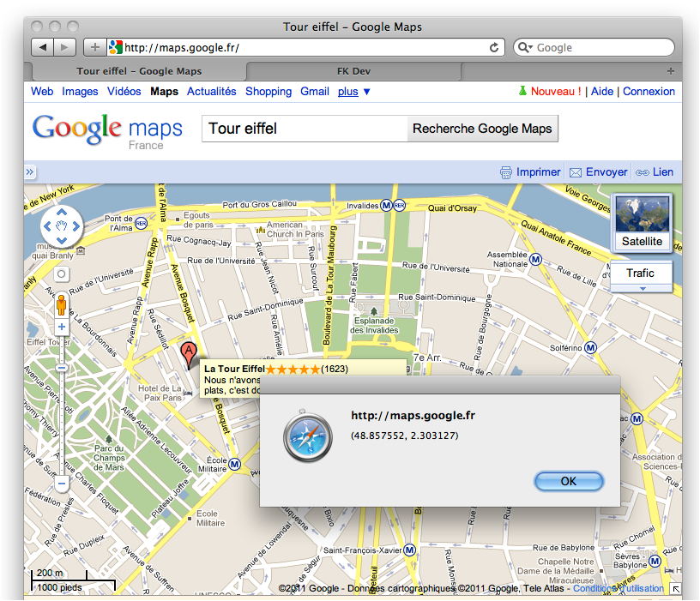Expand the plus dropdown menu
The height and width of the screenshot is (601, 700).
[353, 92]
